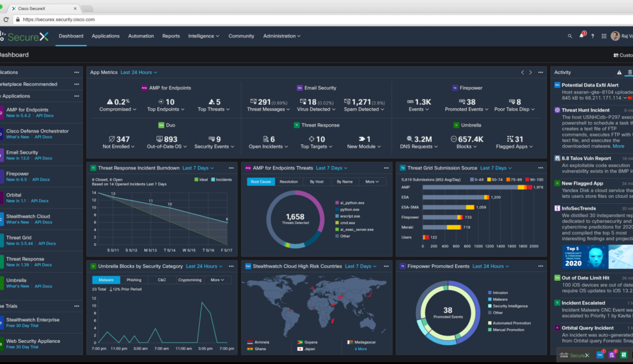Open AMP for Endpoints API Docs link

tap(44, 116)
